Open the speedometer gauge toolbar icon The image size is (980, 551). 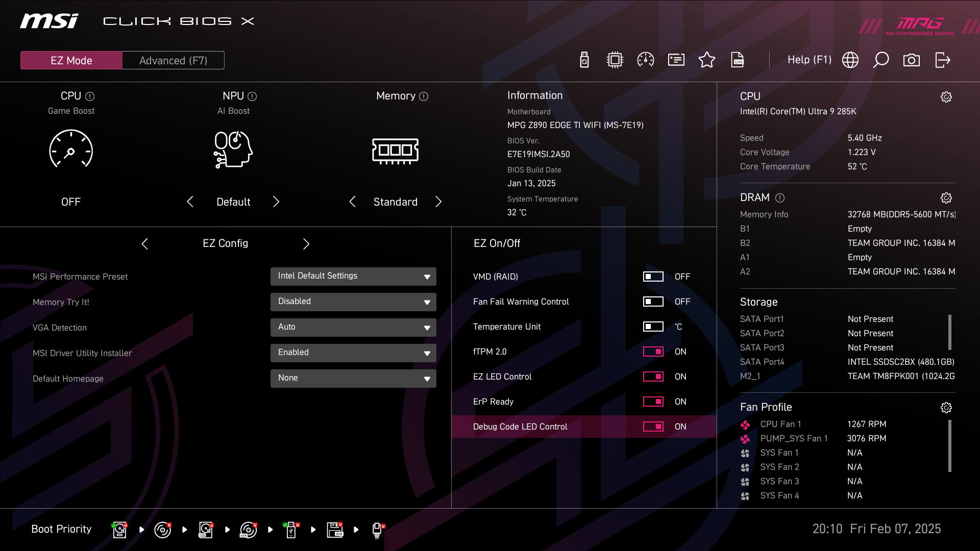point(646,60)
